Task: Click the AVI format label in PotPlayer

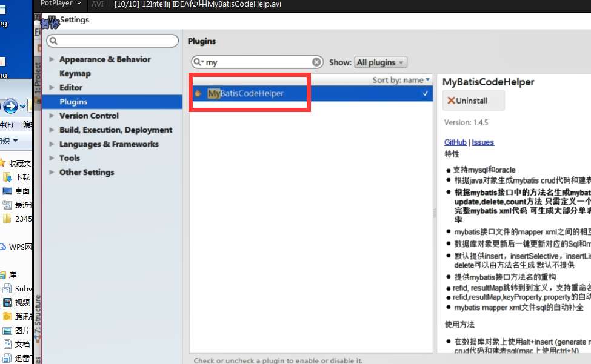Action: click(x=97, y=4)
